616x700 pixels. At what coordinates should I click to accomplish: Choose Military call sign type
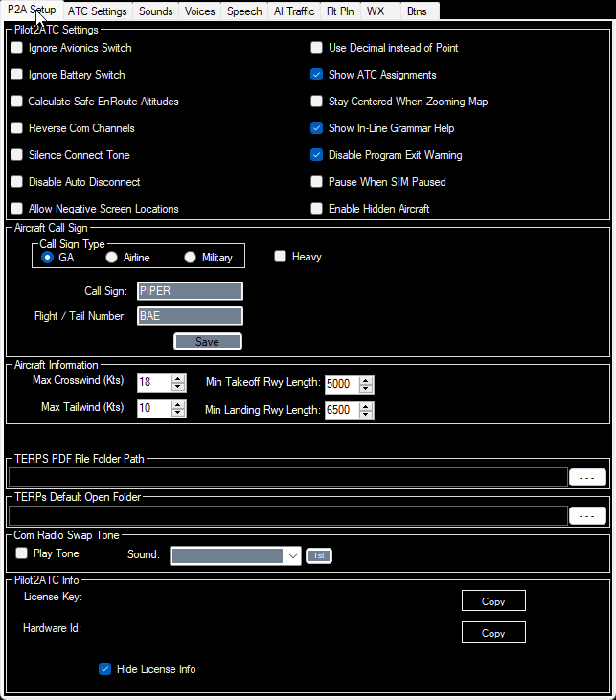coord(190,258)
